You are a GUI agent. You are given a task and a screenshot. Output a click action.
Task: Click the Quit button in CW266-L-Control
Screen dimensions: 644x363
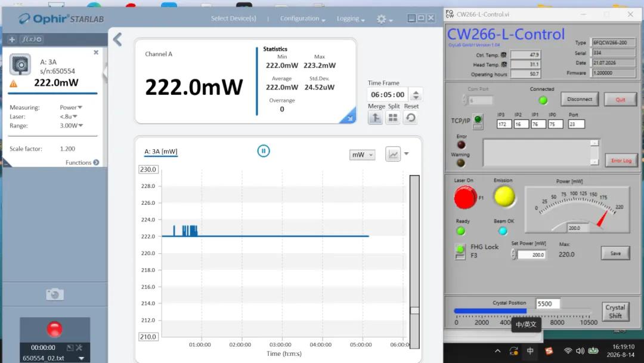(620, 100)
